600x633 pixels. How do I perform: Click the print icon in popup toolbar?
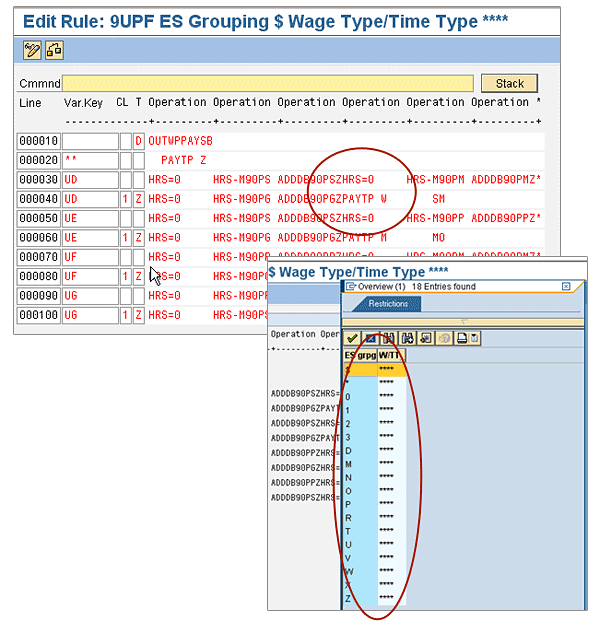coord(461,338)
